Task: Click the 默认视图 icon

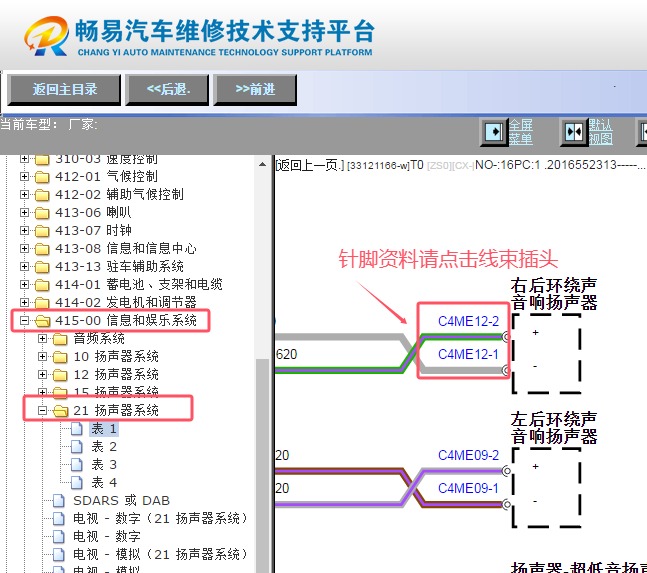Action: tap(574, 132)
